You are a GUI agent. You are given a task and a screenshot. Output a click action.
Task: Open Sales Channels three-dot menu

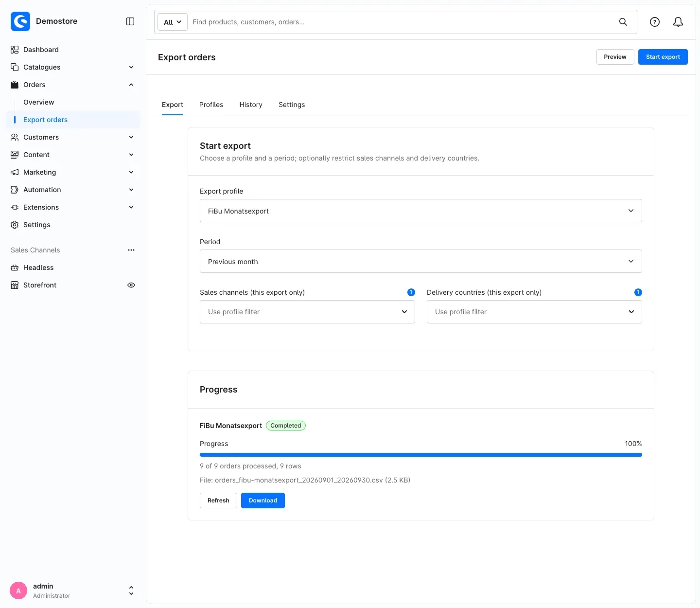pyautogui.click(x=131, y=250)
